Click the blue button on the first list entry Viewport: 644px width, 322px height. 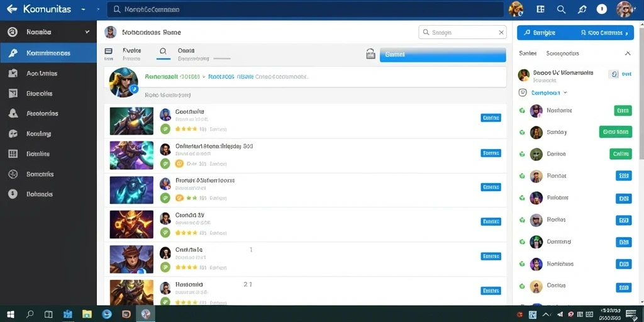[x=491, y=118]
